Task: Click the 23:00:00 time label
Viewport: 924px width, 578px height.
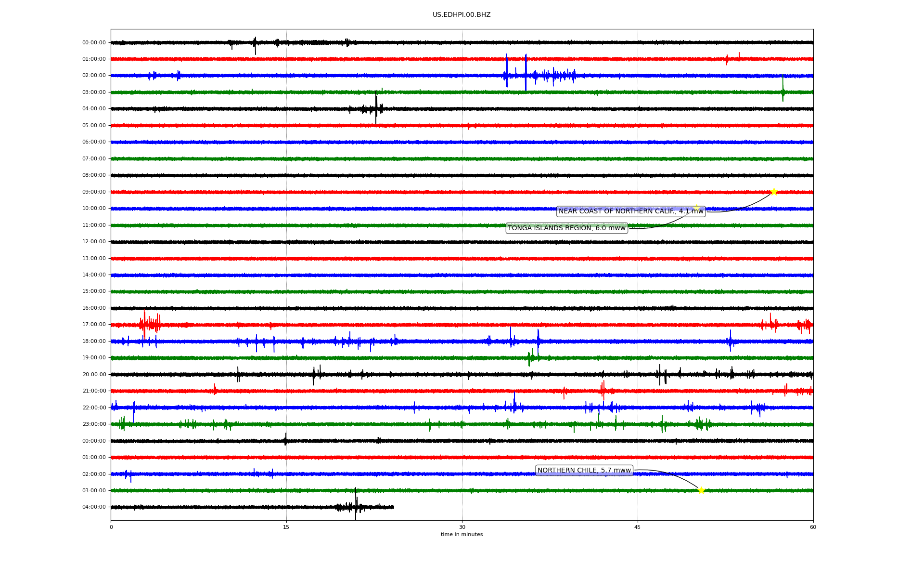Action: coord(94,424)
